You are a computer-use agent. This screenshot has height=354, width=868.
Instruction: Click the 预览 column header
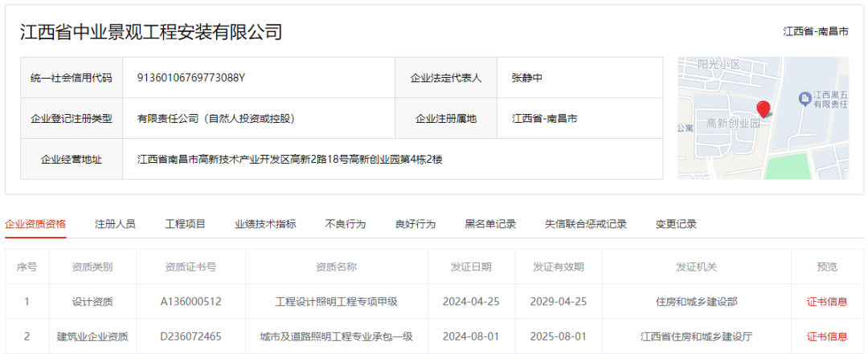[827, 267]
